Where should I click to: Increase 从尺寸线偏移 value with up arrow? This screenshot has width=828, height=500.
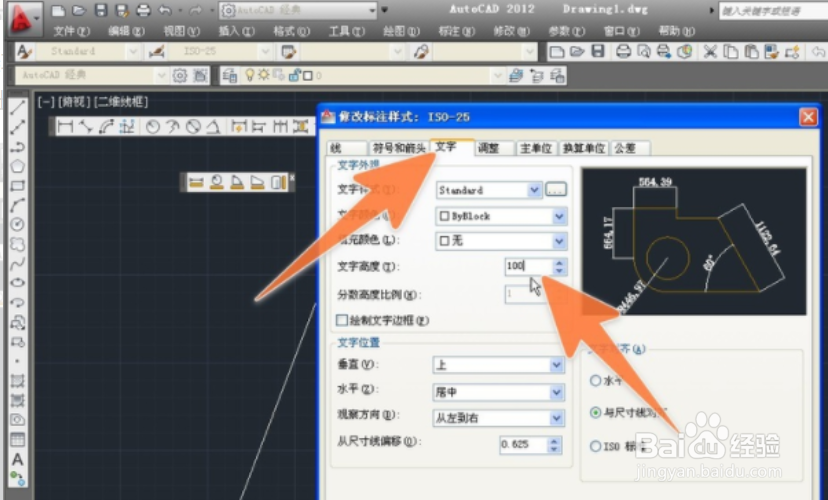point(554,440)
